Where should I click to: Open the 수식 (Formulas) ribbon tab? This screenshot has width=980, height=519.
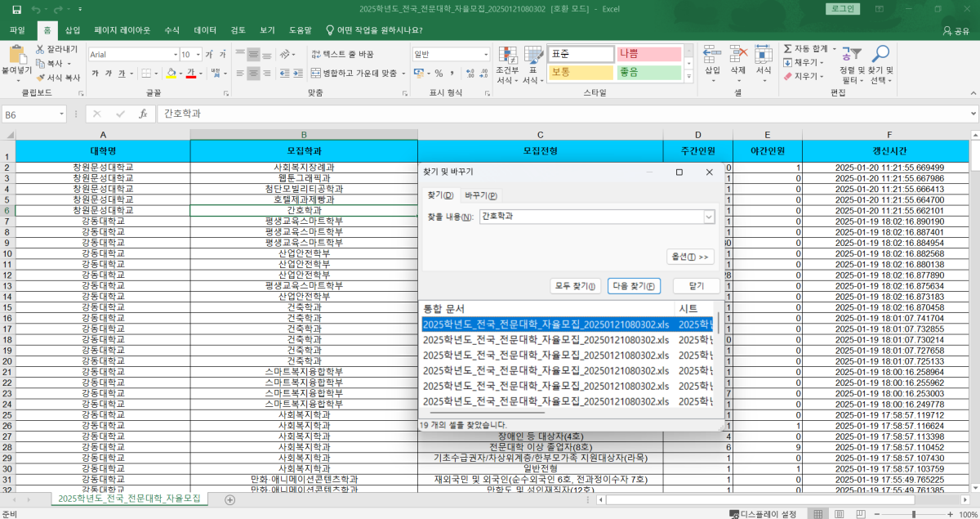[x=171, y=30]
